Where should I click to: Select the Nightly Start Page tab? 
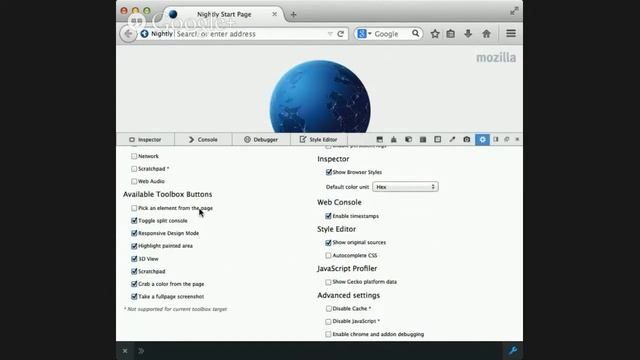click(x=224, y=14)
